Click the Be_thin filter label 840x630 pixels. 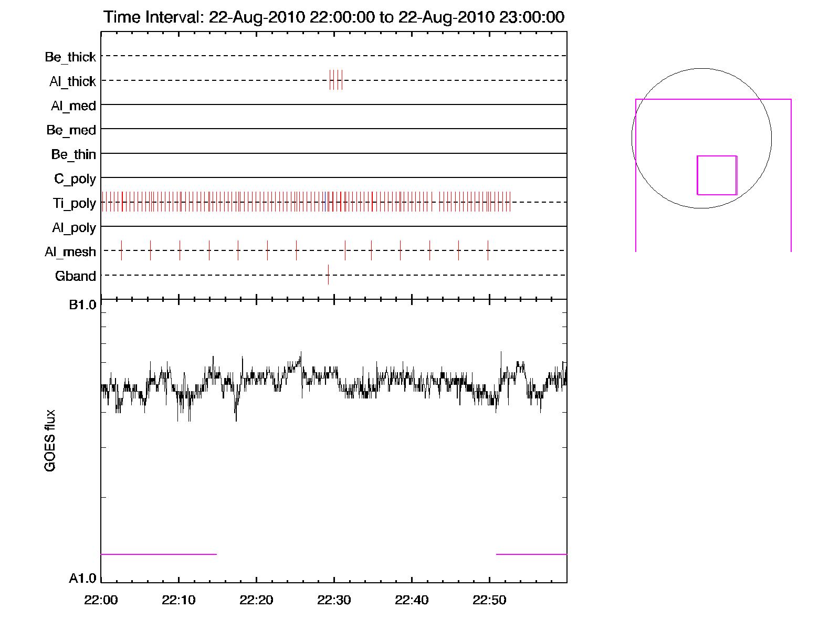point(73,154)
